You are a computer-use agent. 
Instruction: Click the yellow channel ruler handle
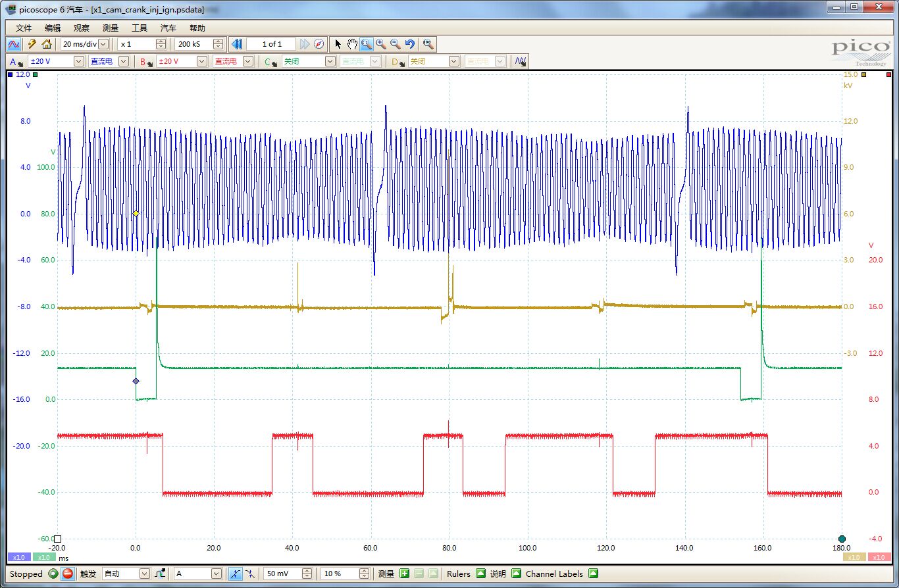(x=863, y=75)
